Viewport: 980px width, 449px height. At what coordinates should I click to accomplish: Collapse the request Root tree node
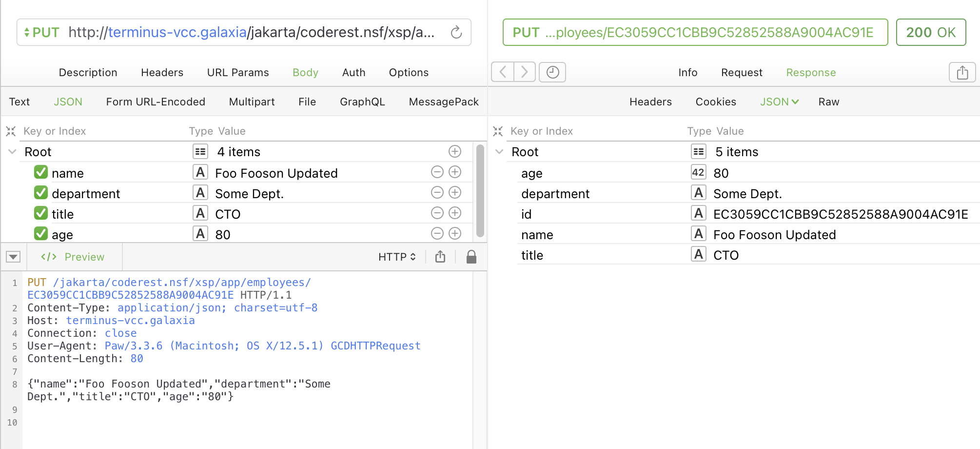point(13,152)
